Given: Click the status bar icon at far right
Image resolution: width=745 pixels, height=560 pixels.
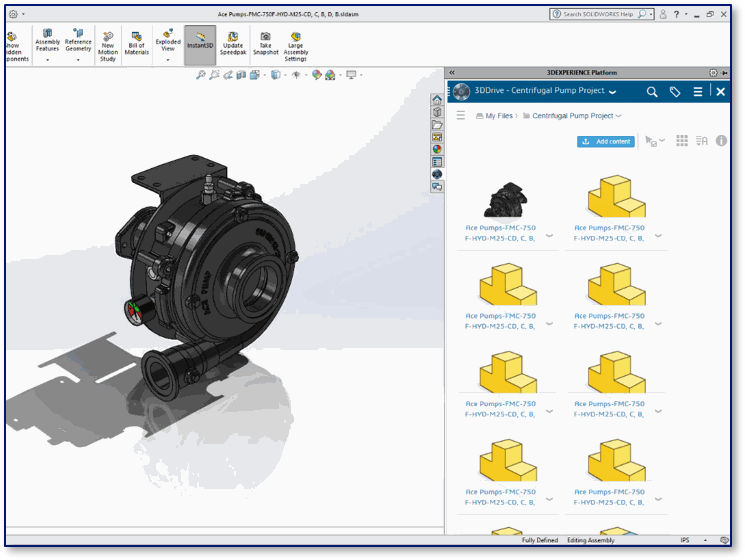Looking at the screenshot, I should tap(724, 540).
